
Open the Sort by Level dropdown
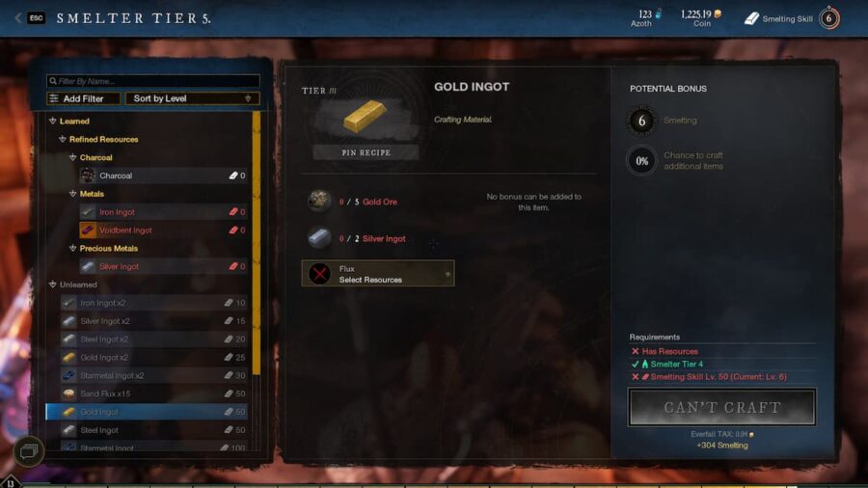(192, 98)
